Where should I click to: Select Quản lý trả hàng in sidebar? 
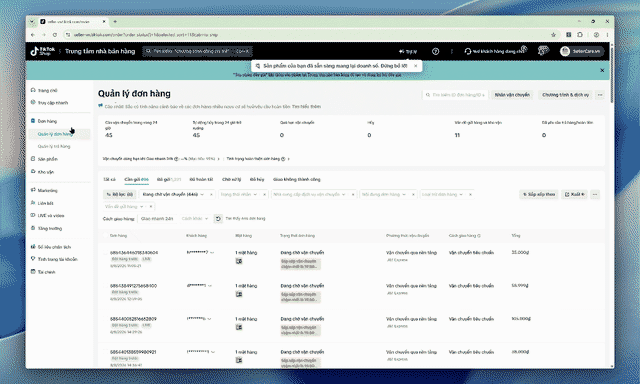(x=54, y=146)
